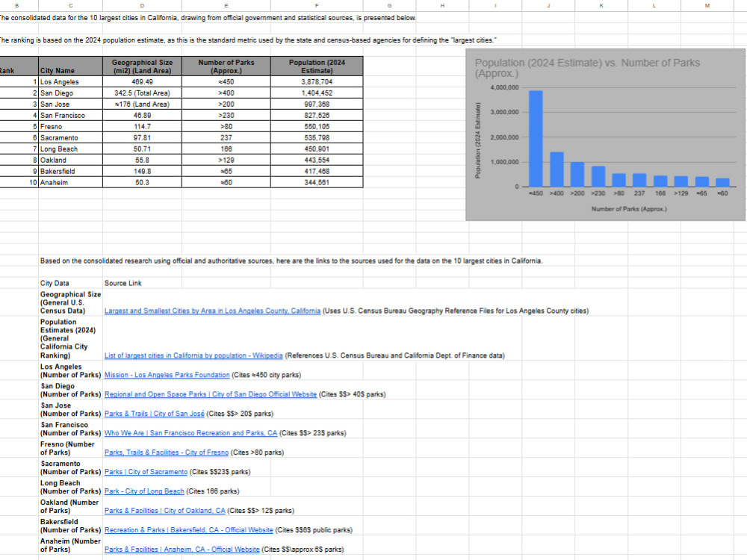Open Parks & Facilities City of Oakland link
Viewport: 747px width, 560px height.
[165, 511]
